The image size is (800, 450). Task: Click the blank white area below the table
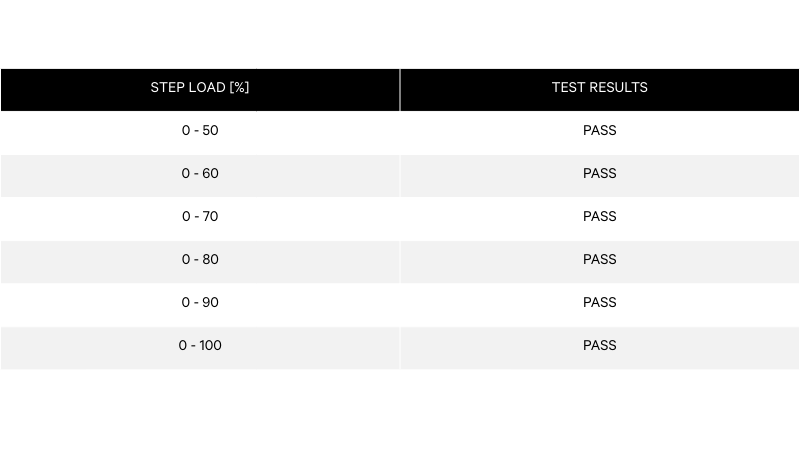click(x=400, y=410)
